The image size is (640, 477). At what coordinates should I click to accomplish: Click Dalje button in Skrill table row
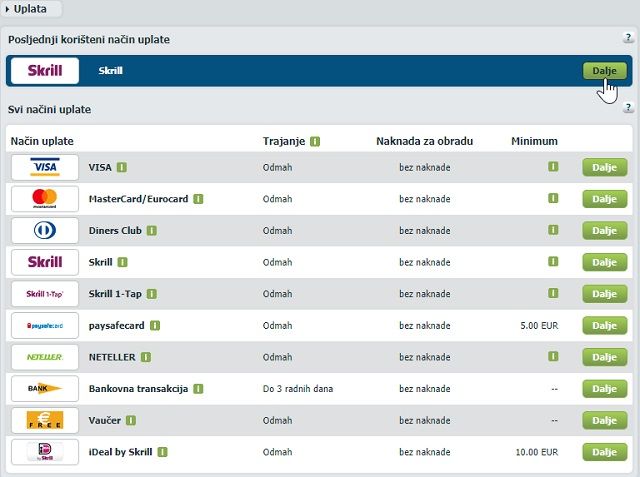coord(604,262)
